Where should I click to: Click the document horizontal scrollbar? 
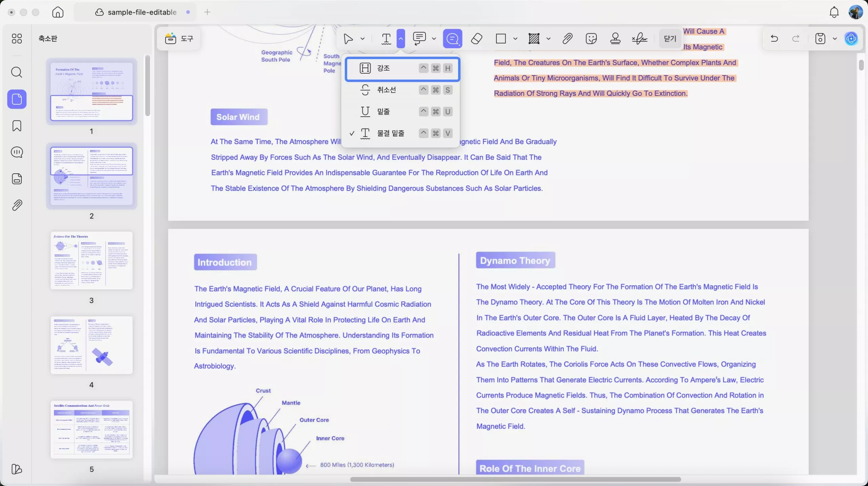tap(515, 479)
